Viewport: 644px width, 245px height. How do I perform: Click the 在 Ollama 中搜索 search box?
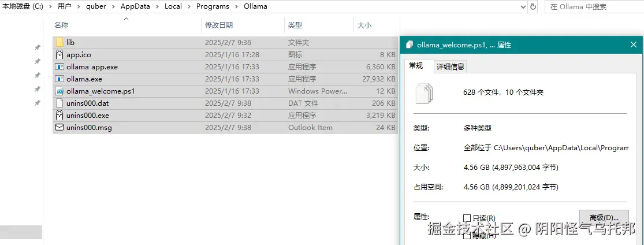(594, 6)
